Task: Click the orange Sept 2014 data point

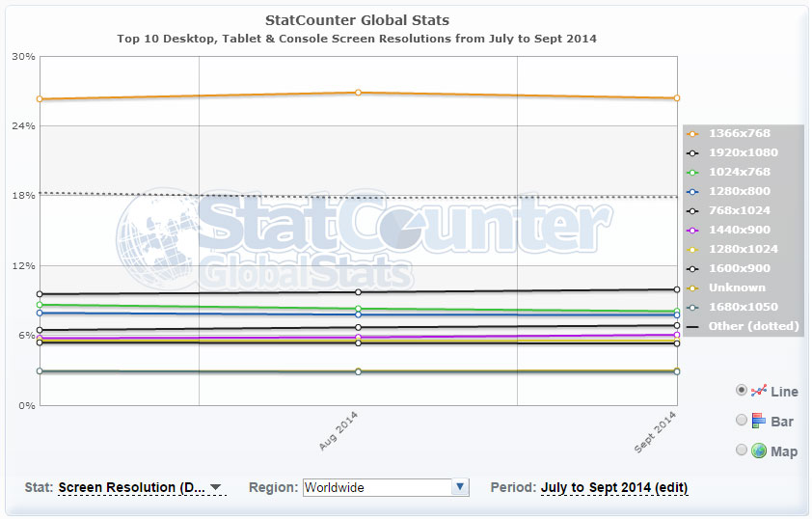Action: click(677, 97)
